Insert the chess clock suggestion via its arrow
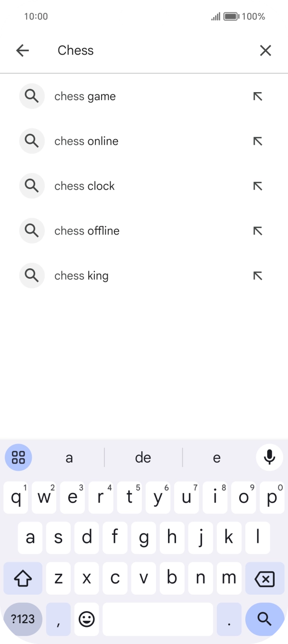 (257, 186)
